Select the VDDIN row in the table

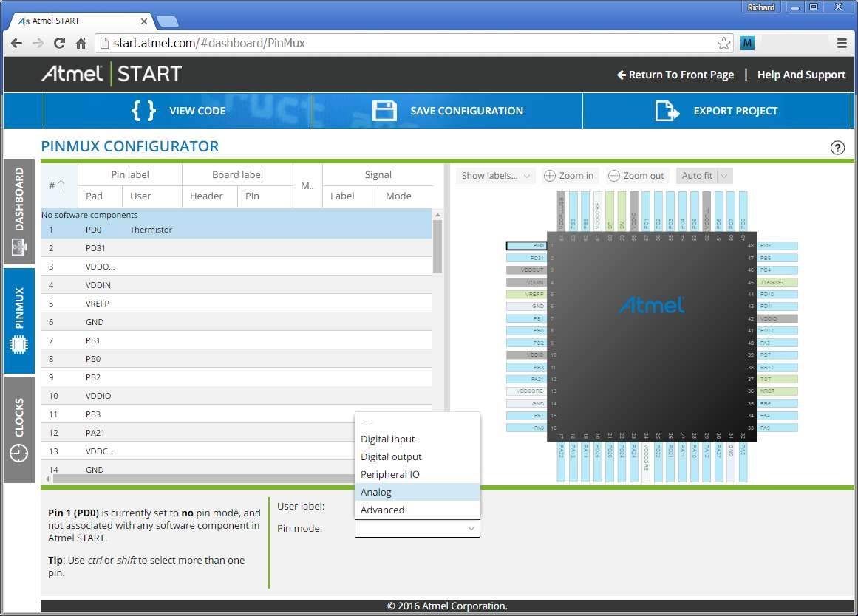pos(236,285)
